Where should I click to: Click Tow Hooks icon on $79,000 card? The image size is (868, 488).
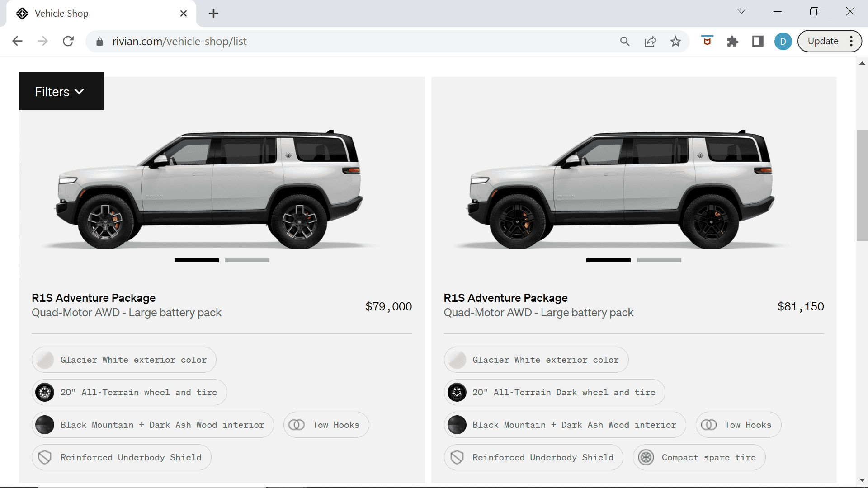[x=297, y=425]
